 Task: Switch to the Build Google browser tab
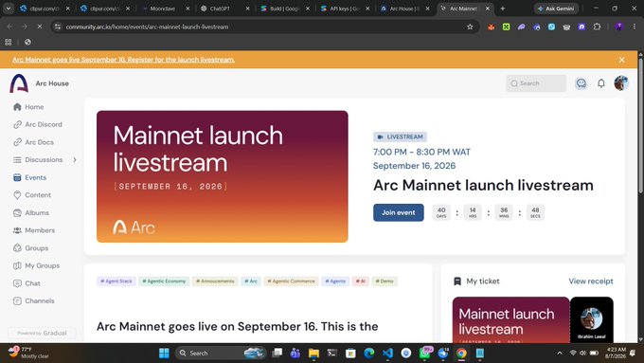click(x=284, y=9)
